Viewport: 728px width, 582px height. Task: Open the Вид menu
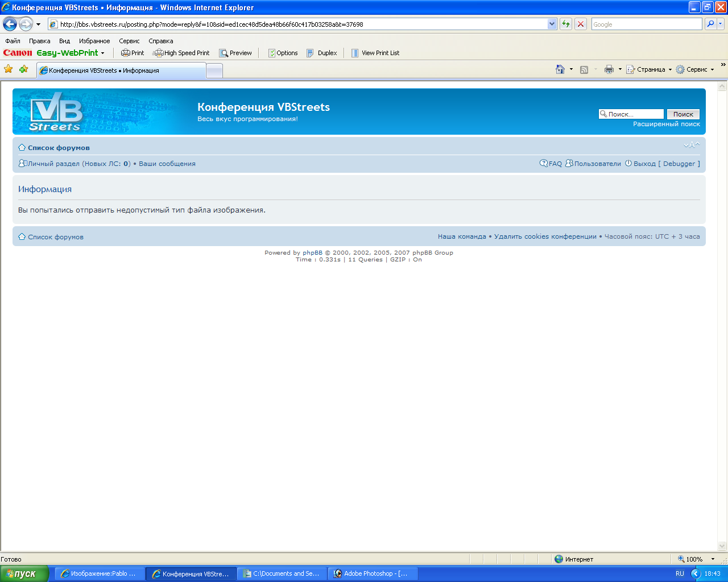(64, 41)
